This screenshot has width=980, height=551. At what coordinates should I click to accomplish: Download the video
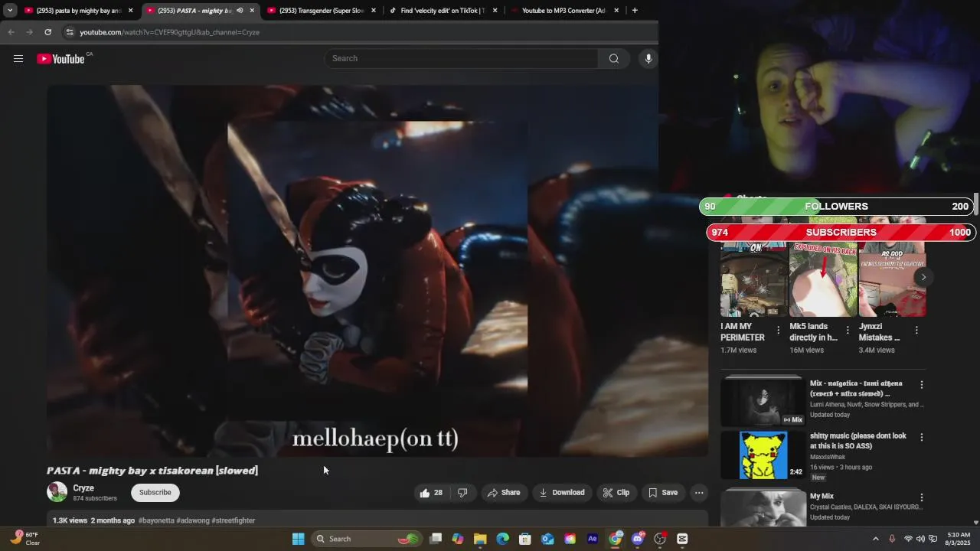pyautogui.click(x=562, y=493)
